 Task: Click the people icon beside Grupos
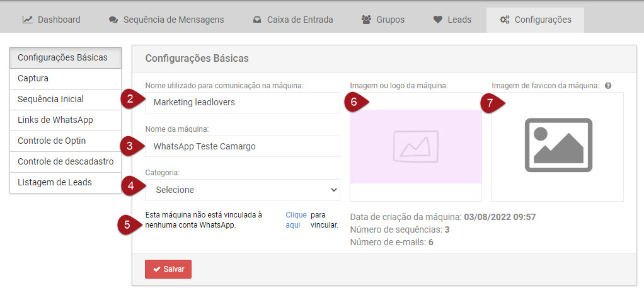(x=366, y=20)
